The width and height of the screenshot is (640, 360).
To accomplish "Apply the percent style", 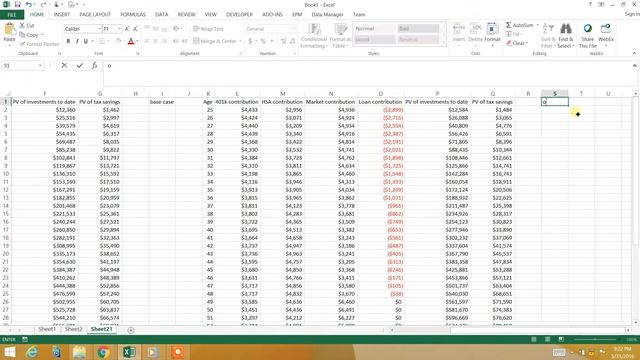I will point(263,41).
